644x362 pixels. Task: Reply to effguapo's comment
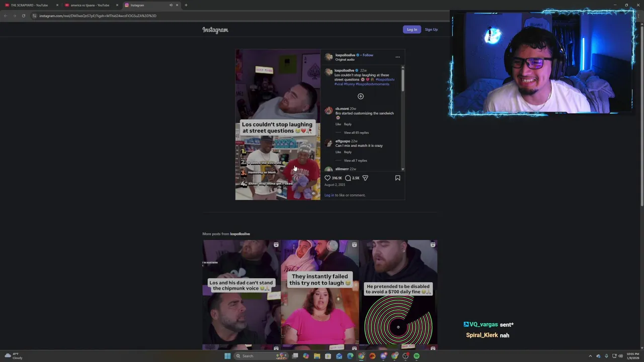[x=348, y=152]
